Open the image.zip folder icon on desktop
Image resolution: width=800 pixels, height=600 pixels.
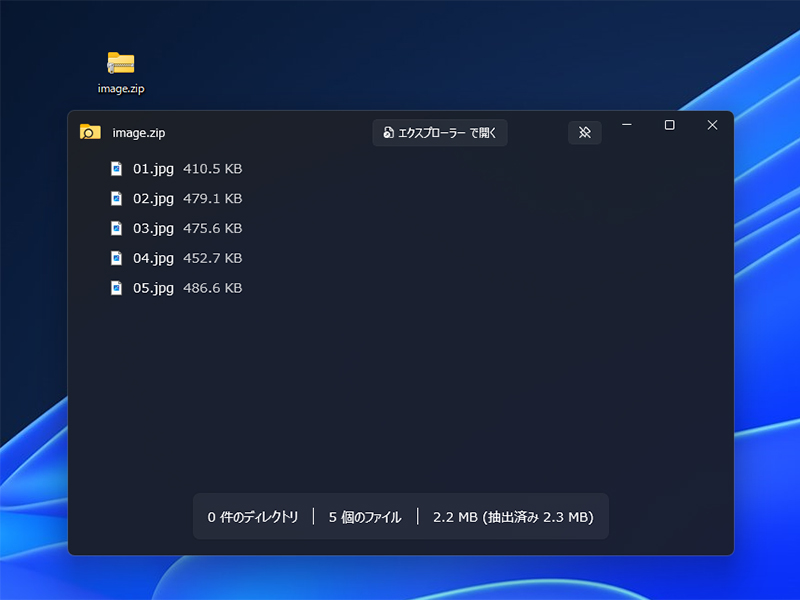(x=123, y=62)
